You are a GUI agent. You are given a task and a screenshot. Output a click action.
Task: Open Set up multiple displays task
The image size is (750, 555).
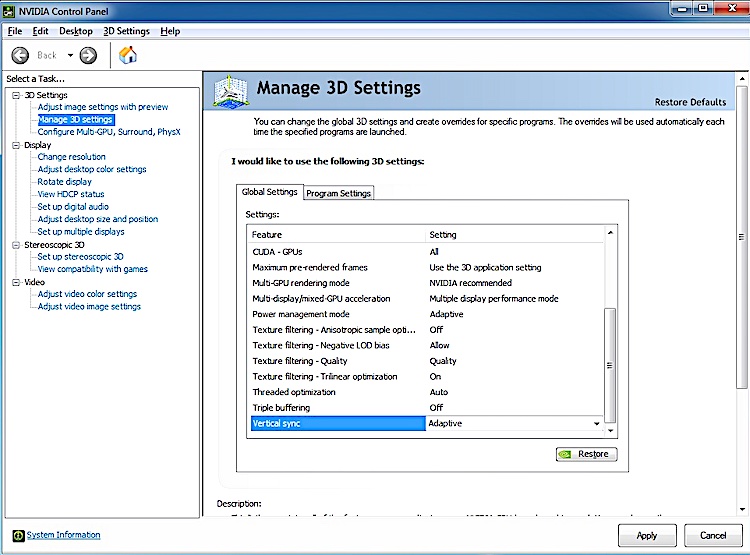(81, 231)
